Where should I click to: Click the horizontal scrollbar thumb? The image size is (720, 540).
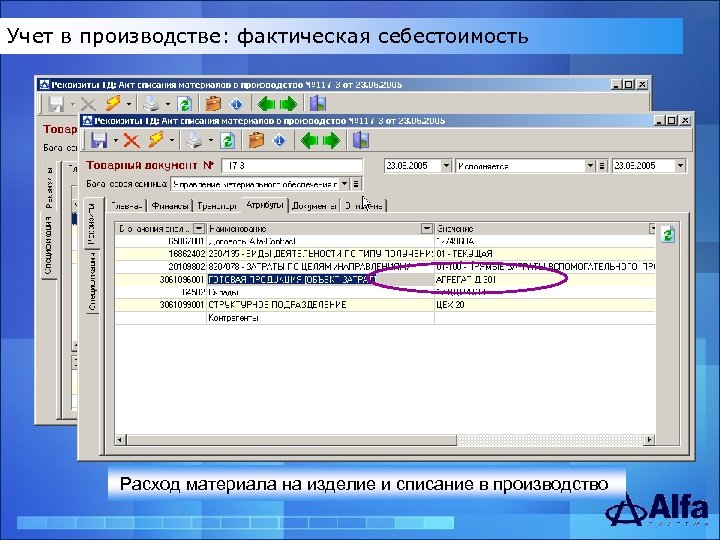point(291,440)
